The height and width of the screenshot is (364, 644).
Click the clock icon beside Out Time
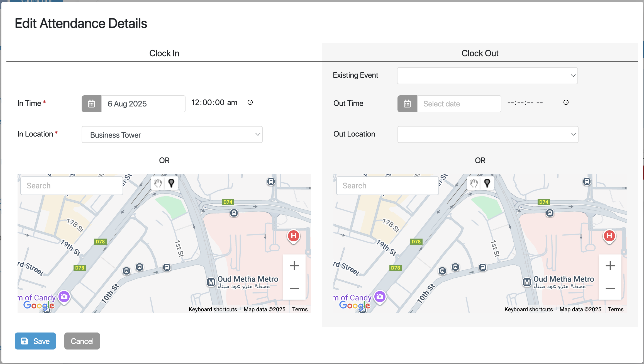coord(566,102)
